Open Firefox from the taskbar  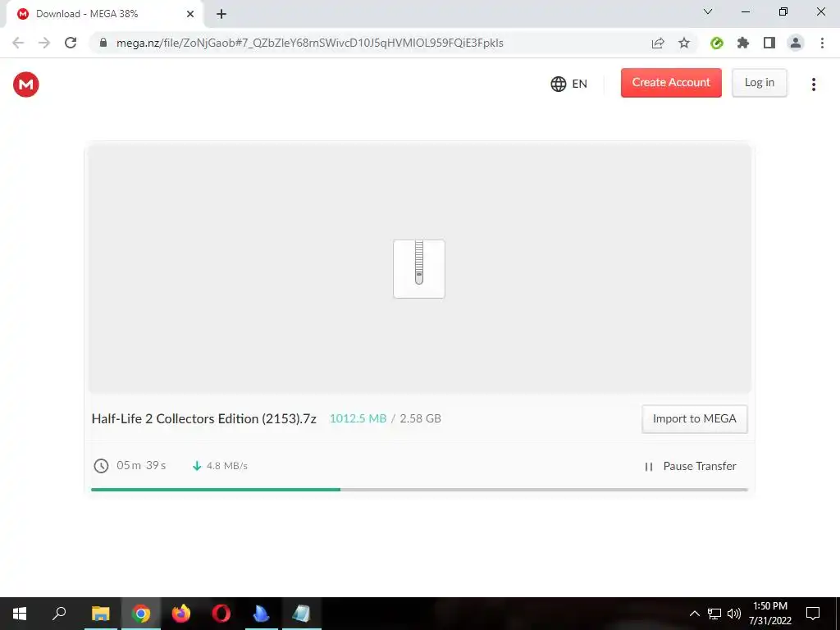(x=181, y=614)
